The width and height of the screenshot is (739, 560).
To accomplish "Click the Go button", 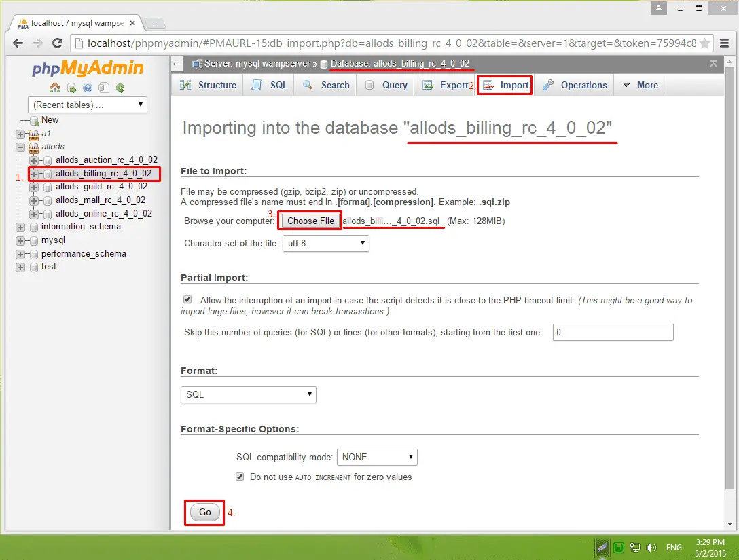I will click(205, 512).
